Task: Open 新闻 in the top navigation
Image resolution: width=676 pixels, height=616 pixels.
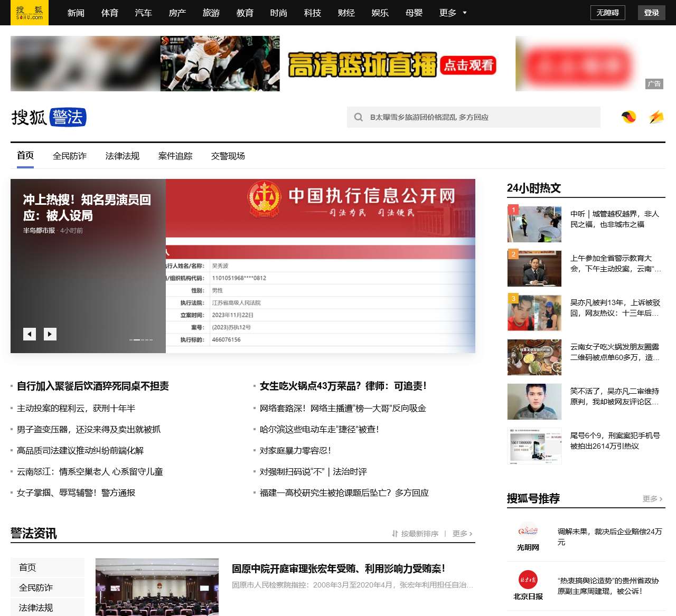Action: point(76,13)
